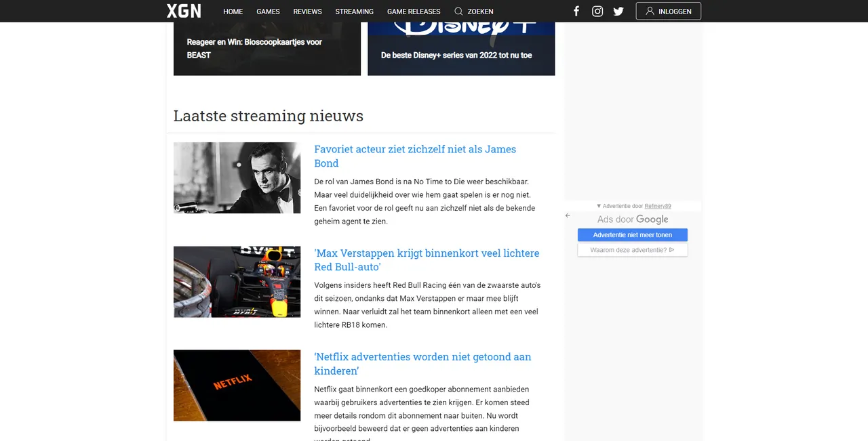The height and width of the screenshot is (441, 868).
Task: Open 'Favoriet acteur ziet zichzelf niet als James Bond'
Action: (415, 156)
